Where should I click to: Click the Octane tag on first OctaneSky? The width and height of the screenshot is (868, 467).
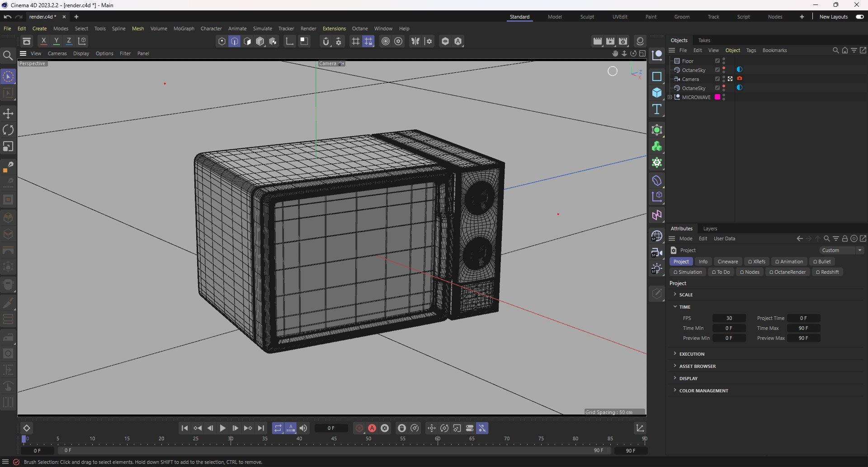[x=740, y=70]
